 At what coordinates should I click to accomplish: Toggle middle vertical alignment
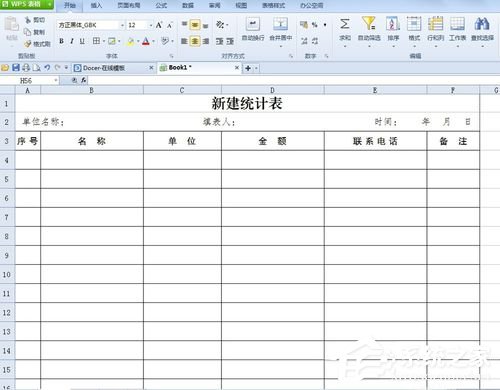click(x=195, y=25)
